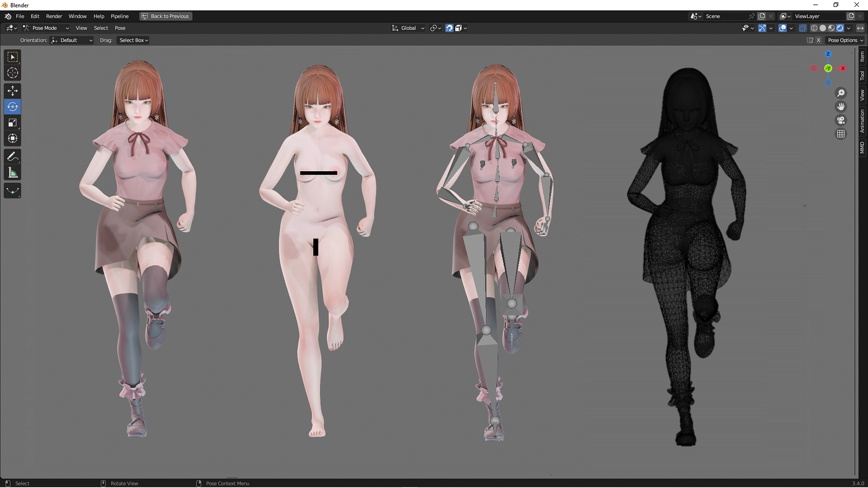Switch to Solid viewport shading
The width and height of the screenshot is (868, 488).
click(822, 28)
